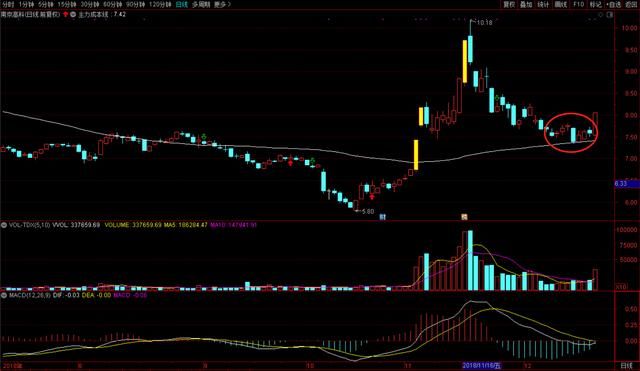Viewport: 640px width, 371px height.
Task: Click the red arrow icon beside stock name
Action: click(65, 14)
